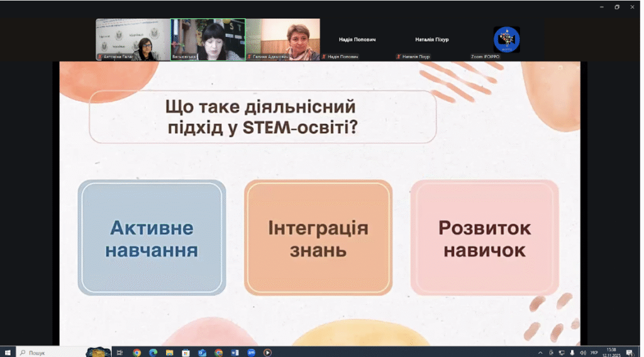Open the notification center icon

pos(629,353)
